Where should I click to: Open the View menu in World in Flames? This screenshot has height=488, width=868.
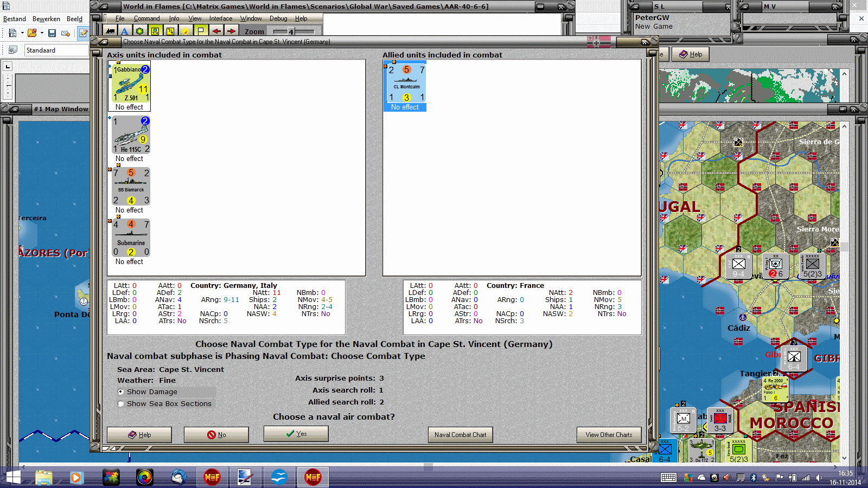tap(195, 18)
